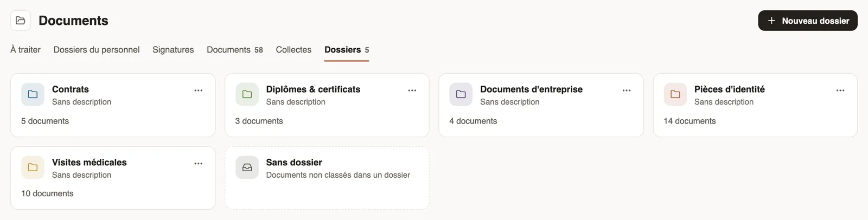Click "Documents non classés dans un dossier"
868x220 pixels.
pos(338,175)
